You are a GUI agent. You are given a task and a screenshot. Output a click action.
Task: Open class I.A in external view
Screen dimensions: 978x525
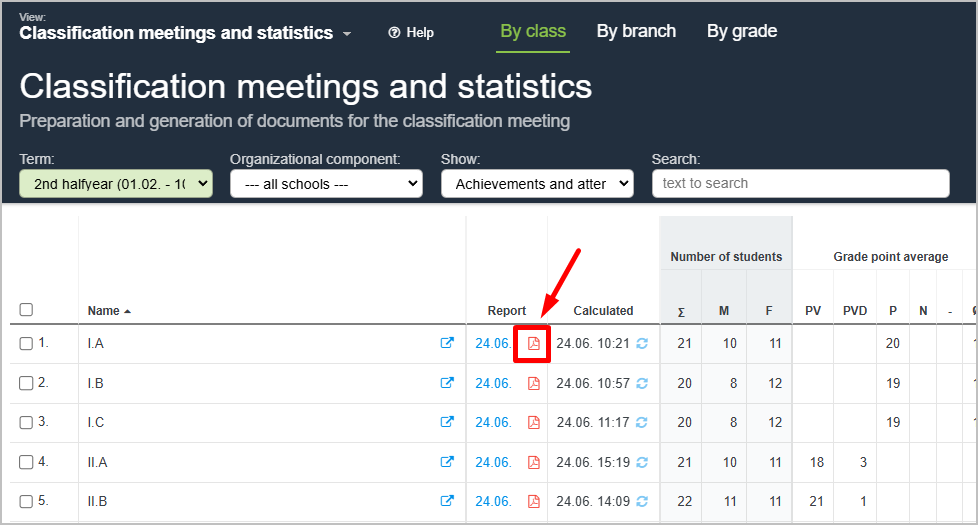point(447,343)
